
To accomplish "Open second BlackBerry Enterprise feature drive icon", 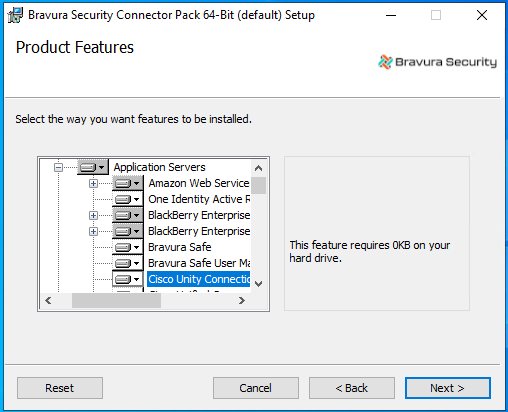I will [x=128, y=231].
